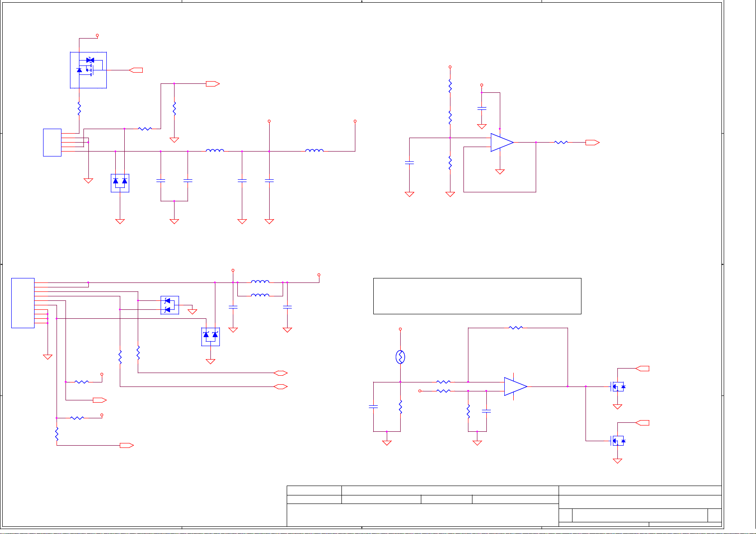
Task: Select capacitor on buffer op-amp non-inverting input
Action: click(409, 163)
